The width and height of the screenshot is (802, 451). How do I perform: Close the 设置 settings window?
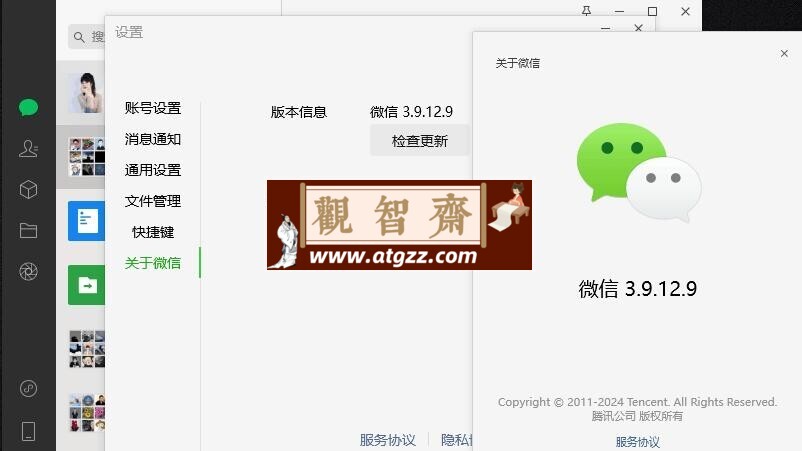coord(638,28)
